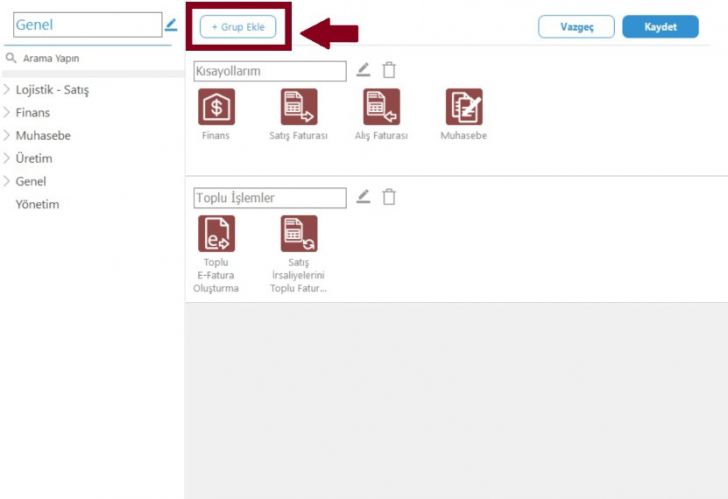Click the Arama Yapın search field
Screen dimensions: 728x499
click(93, 58)
